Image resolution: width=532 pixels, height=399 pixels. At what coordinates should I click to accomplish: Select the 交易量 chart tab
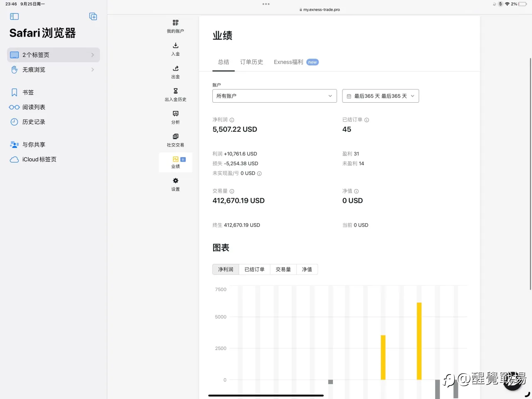(x=283, y=269)
